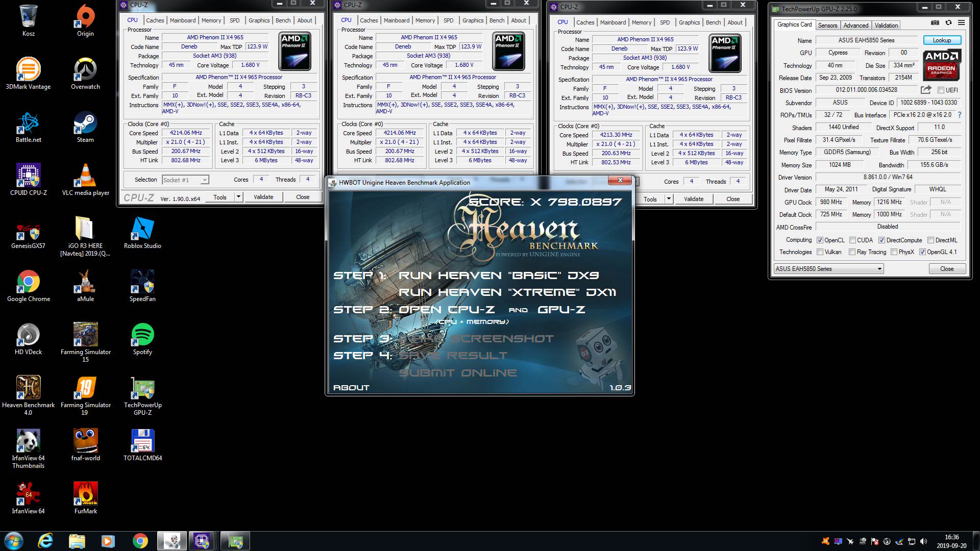
Task: Toggle the Vulkan checkbox in GPU-Z
Action: coord(820,252)
